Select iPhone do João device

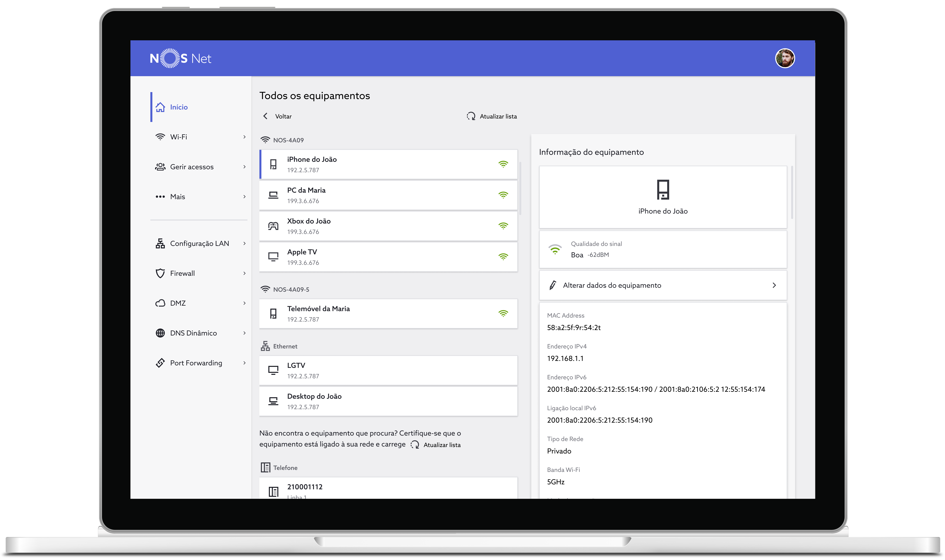pyautogui.click(x=388, y=163)
